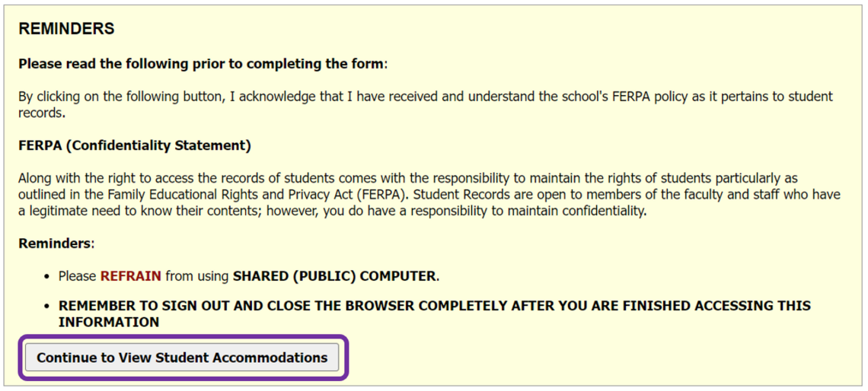868x391 pixels.
Task: Click the word 'INFORMATION' ending the last bullet
Action: point(109,322)
